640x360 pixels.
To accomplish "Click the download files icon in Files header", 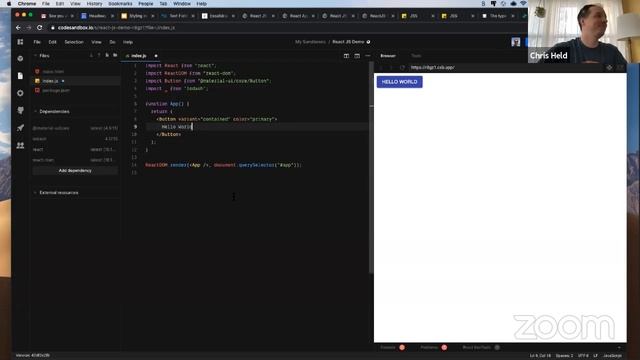I will [x=91, y=56].
